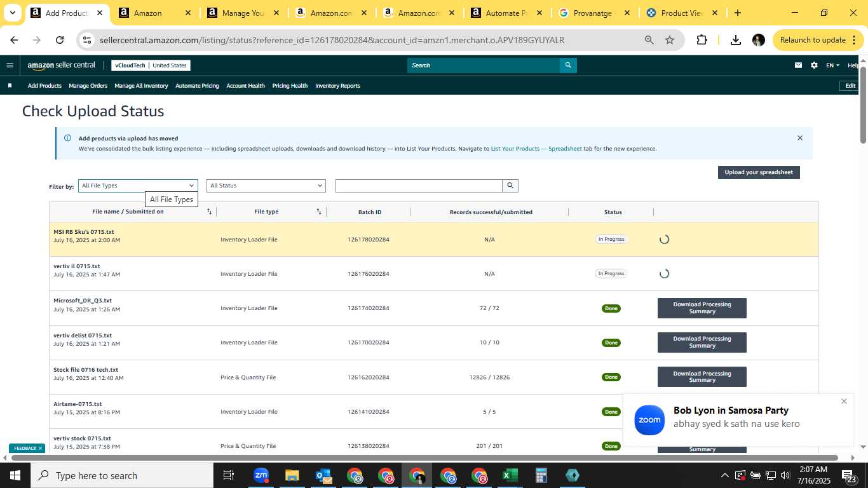The width and height of the screenshot is (868, 488).
Task: Download Processing Summary for Stock file 0716
Action: [702, 377]
